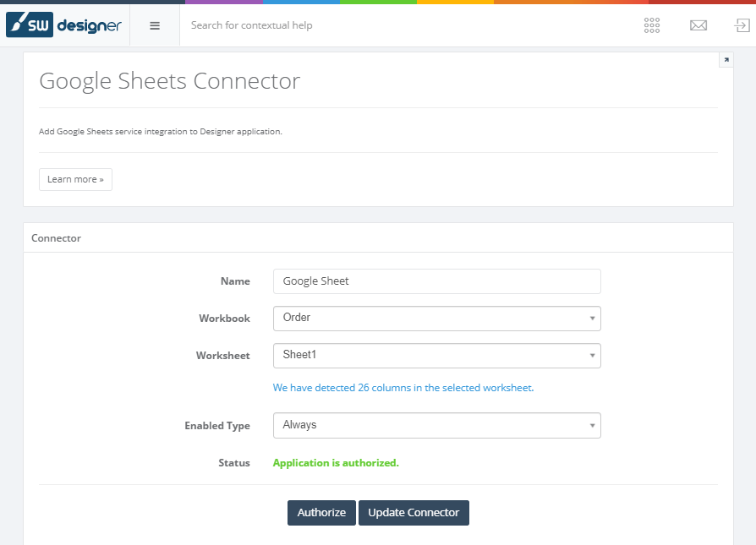Click the Learn more button
Viewport: 756px width, 545px height.
[76, 179]
